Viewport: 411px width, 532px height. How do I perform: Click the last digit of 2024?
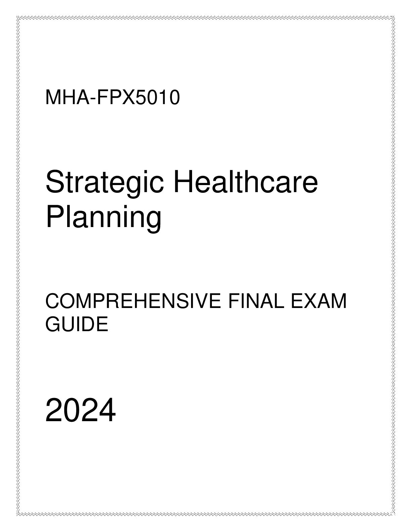click(x=107, y=410)
